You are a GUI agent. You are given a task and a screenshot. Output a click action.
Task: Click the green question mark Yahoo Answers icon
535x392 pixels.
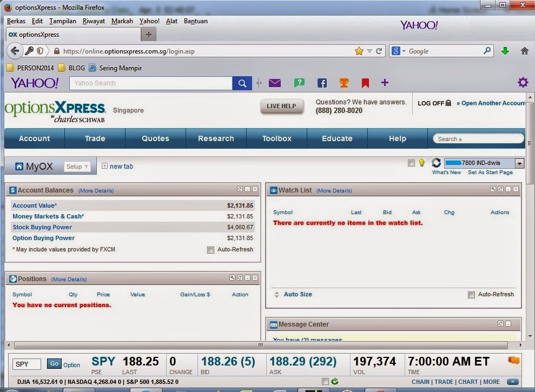tap(299, 83)
